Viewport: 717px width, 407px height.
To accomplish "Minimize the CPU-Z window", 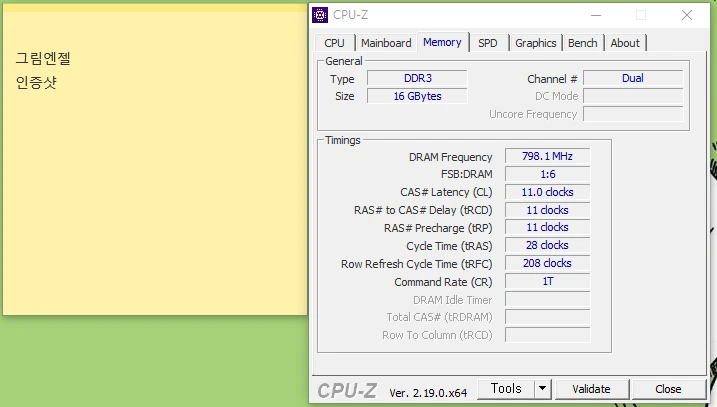I will (x=596, y=15).
